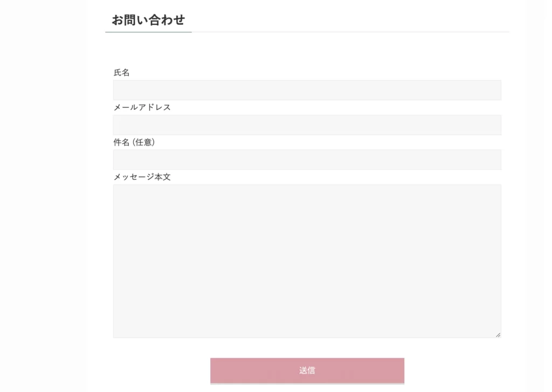Click the 件名 (任意) field label
The height and width of the screenshot is (392, 552).
(x=134, y=142)
